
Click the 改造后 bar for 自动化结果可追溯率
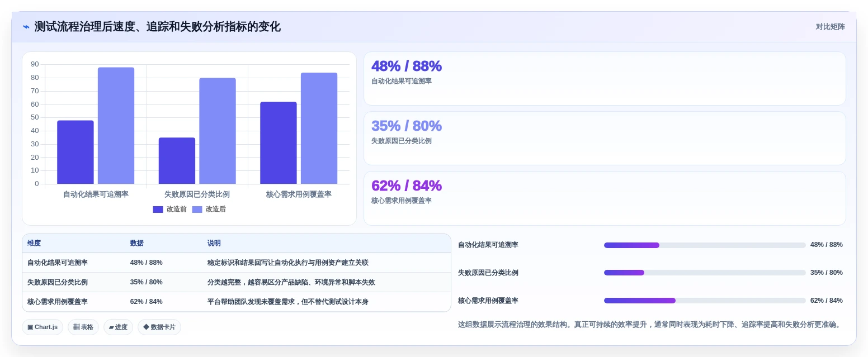click(116, 126)
